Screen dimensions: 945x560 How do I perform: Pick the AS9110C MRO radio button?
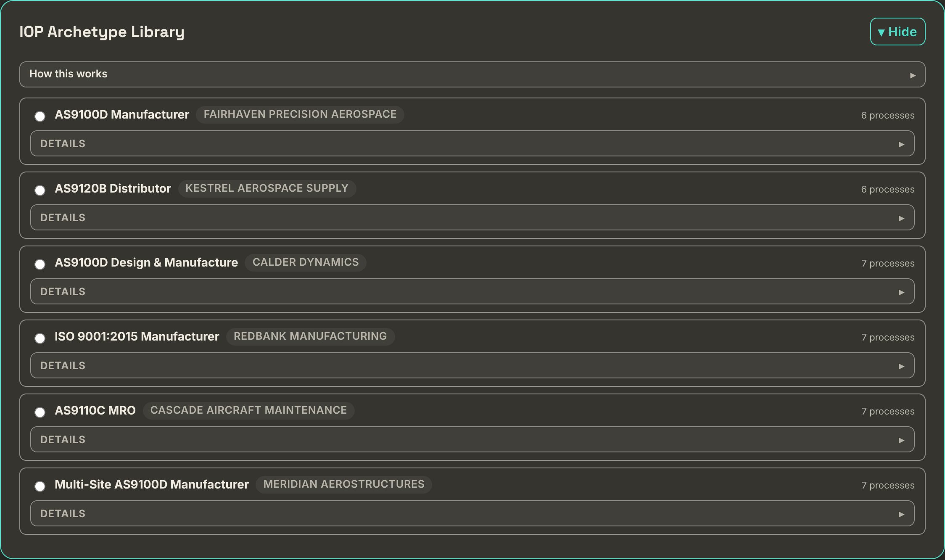(40, 412)
